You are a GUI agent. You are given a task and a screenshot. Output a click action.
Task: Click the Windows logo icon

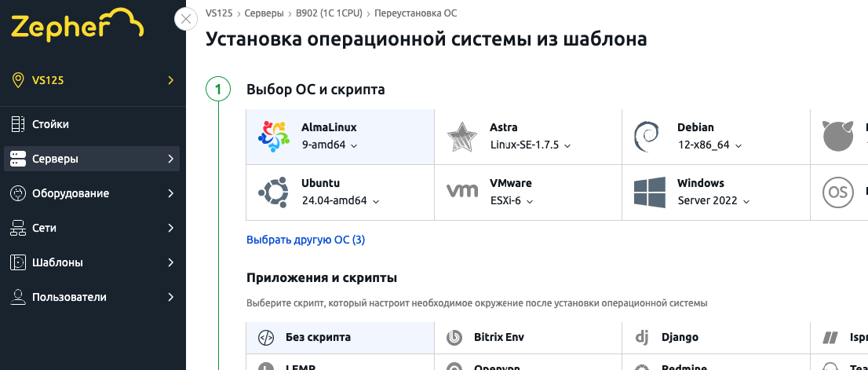click(x=649, y=192)
